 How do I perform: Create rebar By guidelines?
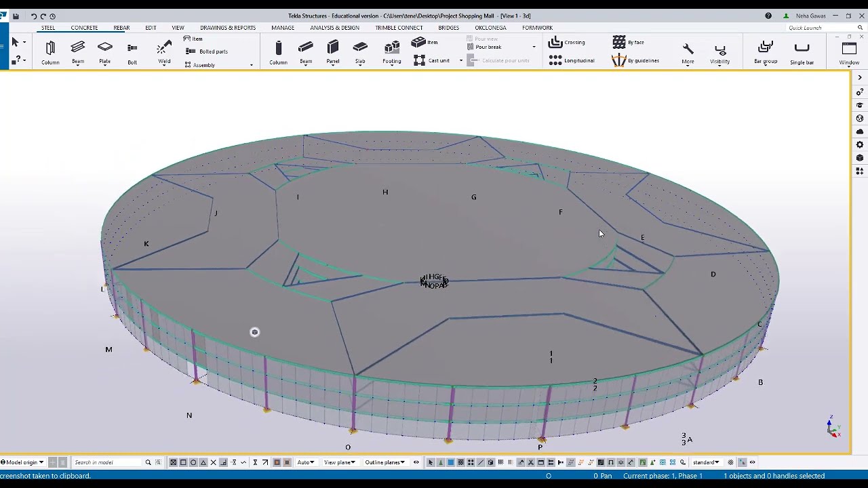pos(635,60)
